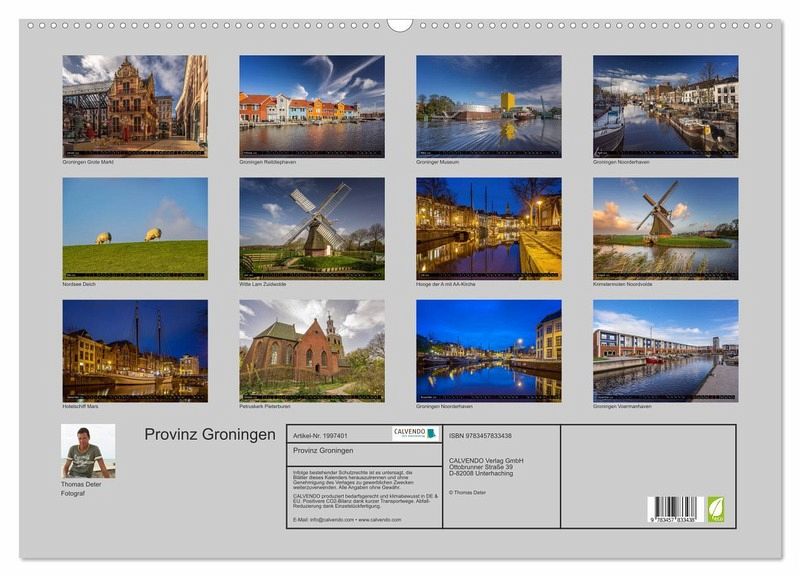Open the Witte Lam Zuidwolde windmill photo
This screenshot has height=577, width=800.
pos(311,229)
